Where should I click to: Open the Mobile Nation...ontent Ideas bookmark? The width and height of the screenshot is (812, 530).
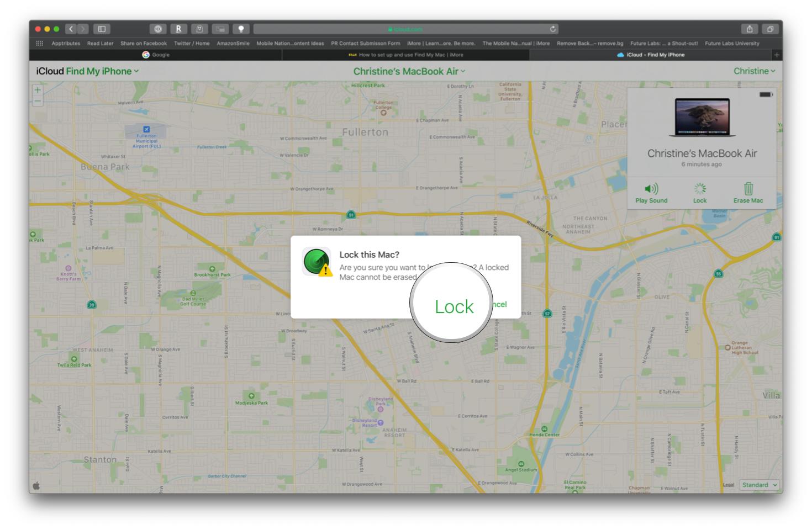pos(290,43)
